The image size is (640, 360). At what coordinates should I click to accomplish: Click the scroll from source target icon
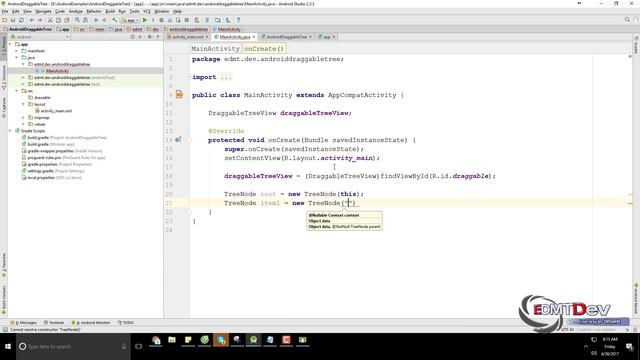tap(132, 37)
